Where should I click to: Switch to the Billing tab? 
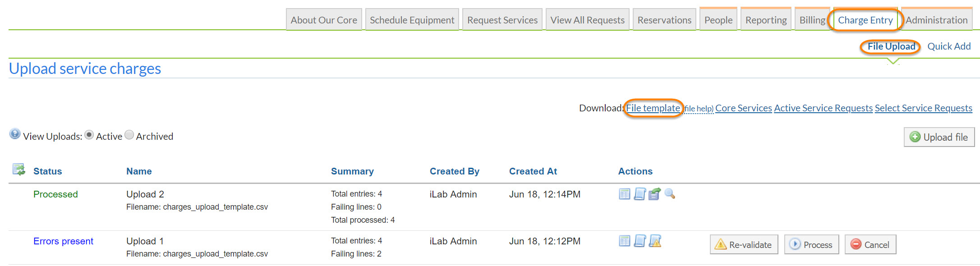(x=812, y=20)
